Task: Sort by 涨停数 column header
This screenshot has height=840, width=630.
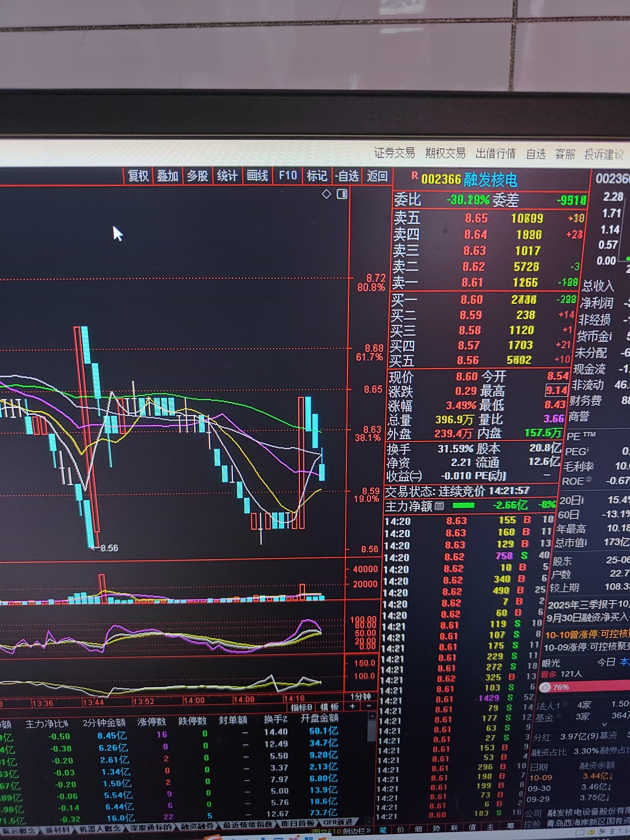Action: 151,721
